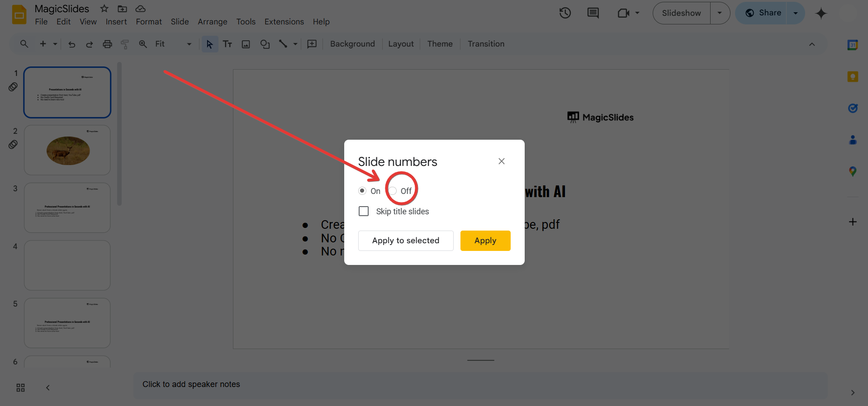Open the Background options
Screen dimensions: 868x406
pos(352,44)
